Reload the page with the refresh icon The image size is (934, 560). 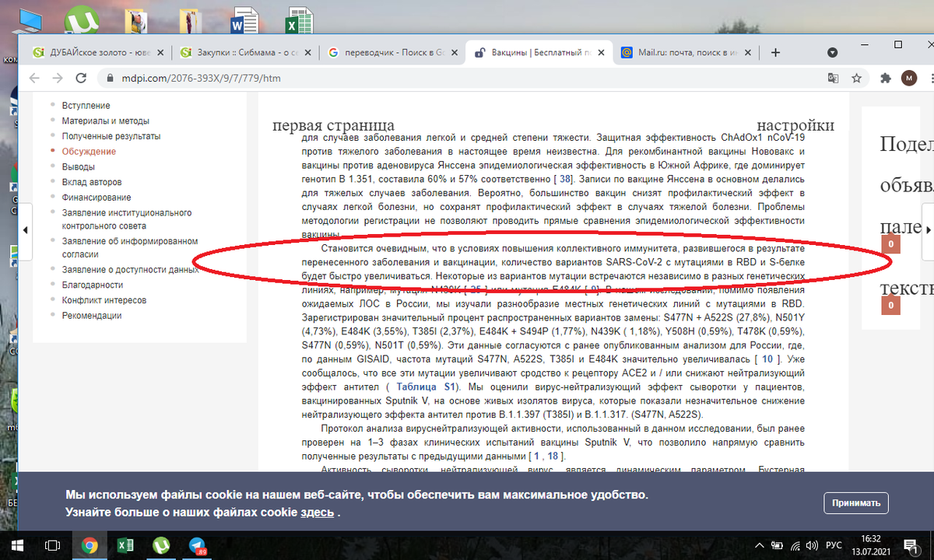[79, 78]
